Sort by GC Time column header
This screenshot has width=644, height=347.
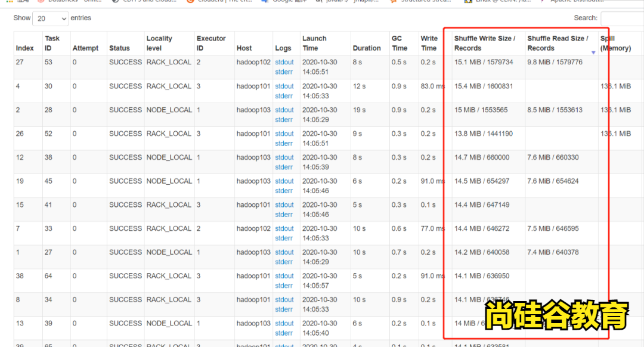tap(400, 44)
